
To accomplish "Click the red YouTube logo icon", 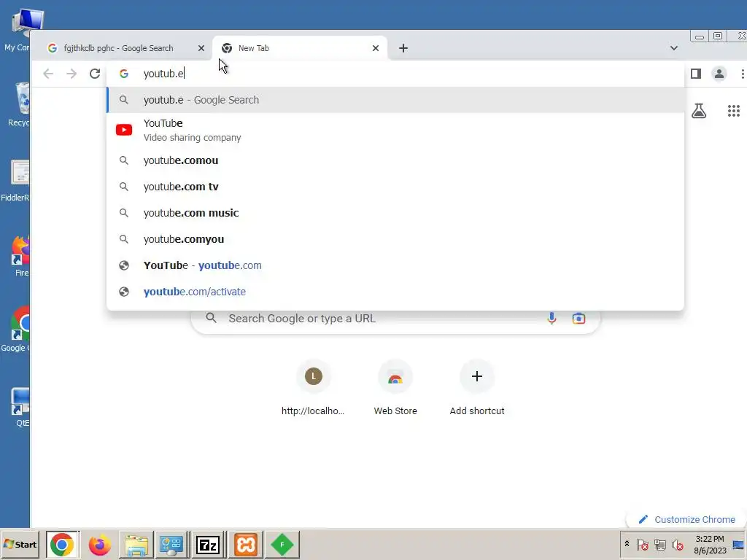I will (124, 130).
